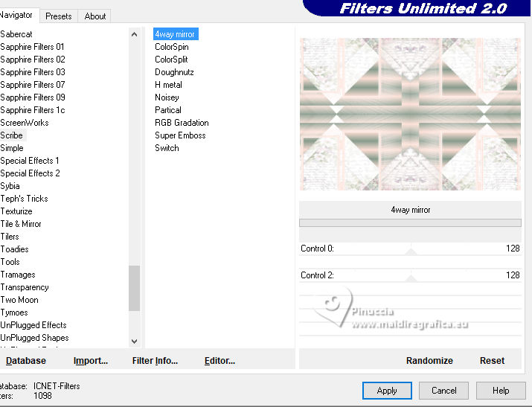Reset the filter controls

click(x=493, y=361)
